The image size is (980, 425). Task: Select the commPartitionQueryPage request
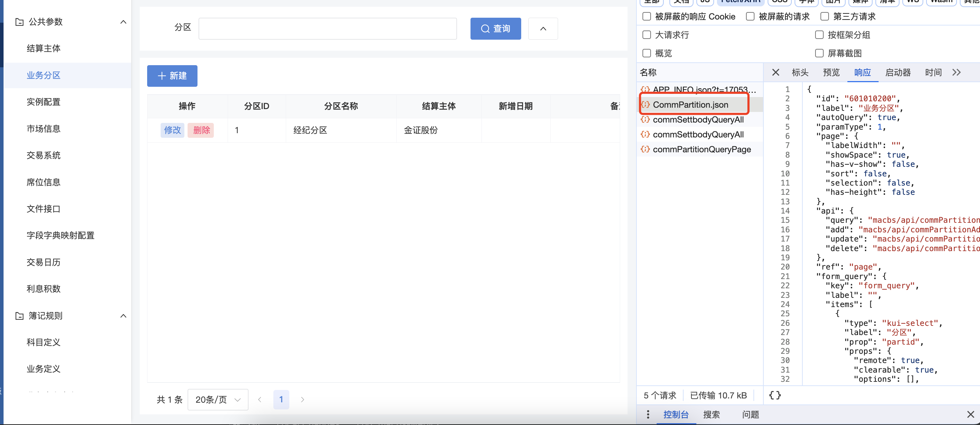click(x=700, y=149)
